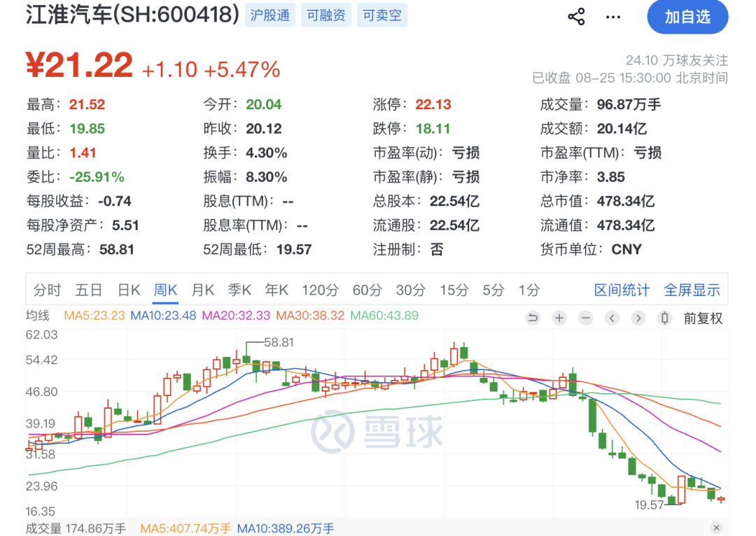The width and height of the screenshot is (756, 536).
Task: Show the 年K chart tab
Action: (276, 290)
